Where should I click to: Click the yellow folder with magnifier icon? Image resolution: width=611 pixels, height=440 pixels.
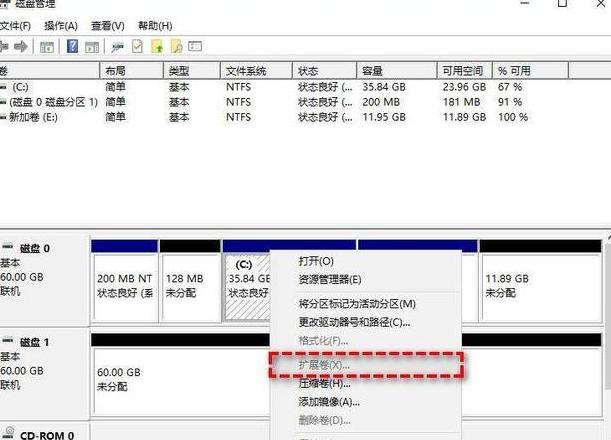point(176,46)
